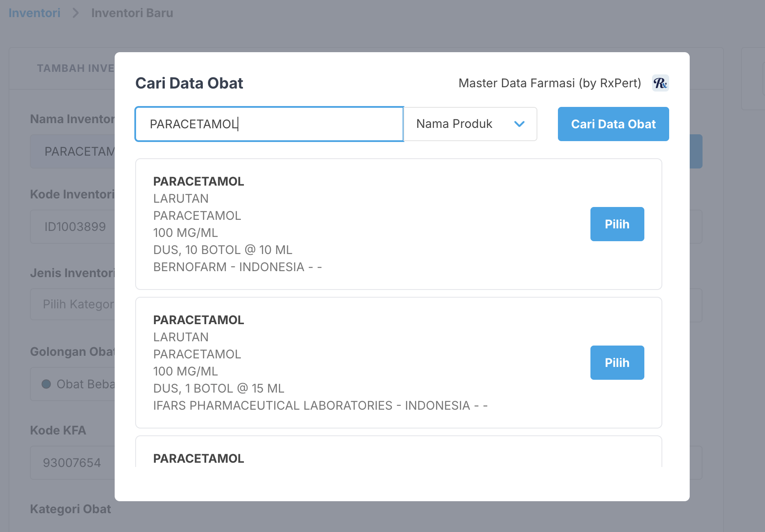Click the blue Cari Data Obat button
Screen dimensions: 765x532
(613, 124)
